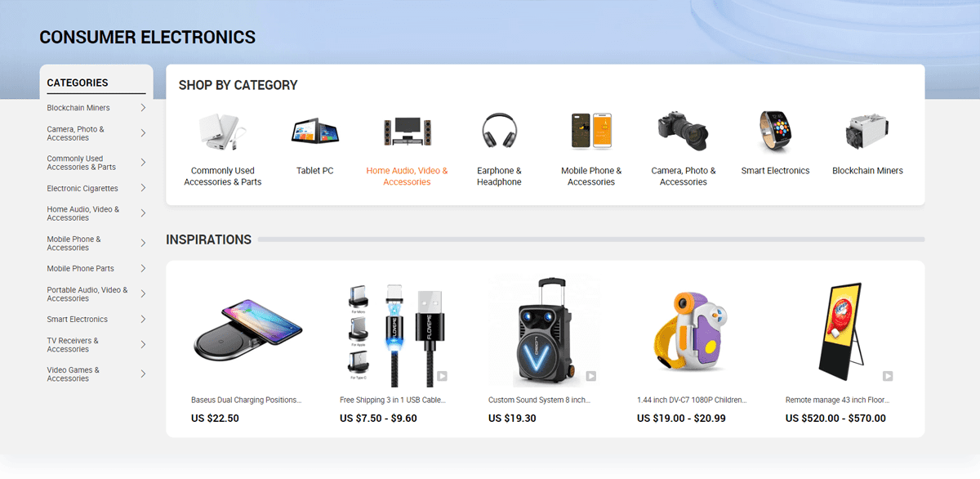Viewport: 980px width, 479px height.
Task: Open Mobile Phone Parts in sidebar
Action: pyautogui.click(x=80, y=269)
